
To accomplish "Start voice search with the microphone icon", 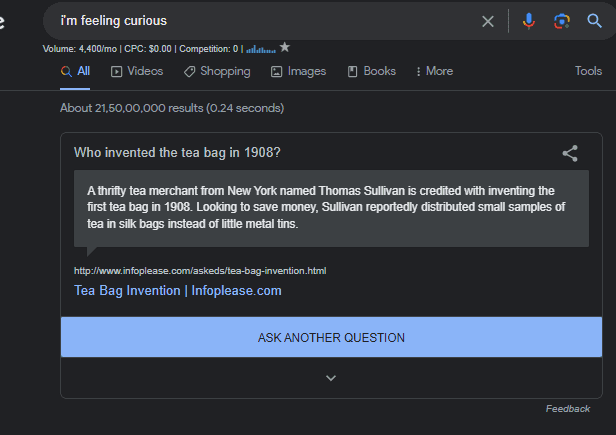I will 529,21.
